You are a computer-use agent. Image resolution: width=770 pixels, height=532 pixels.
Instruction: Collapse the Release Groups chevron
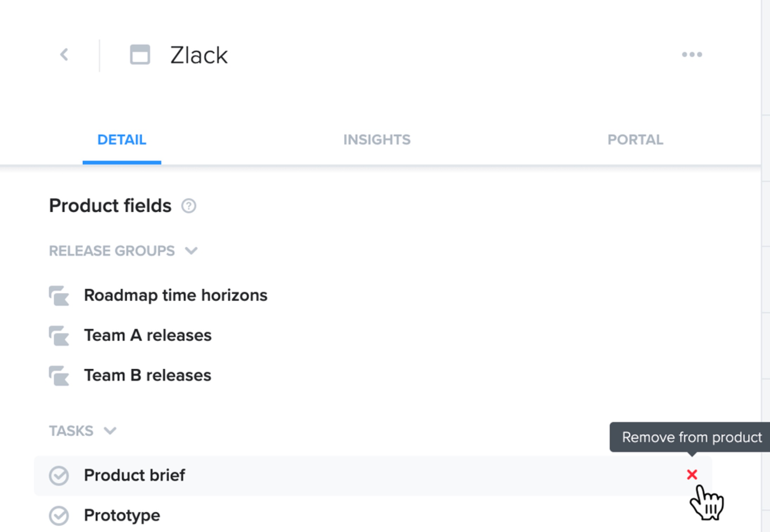click(191, 251)
